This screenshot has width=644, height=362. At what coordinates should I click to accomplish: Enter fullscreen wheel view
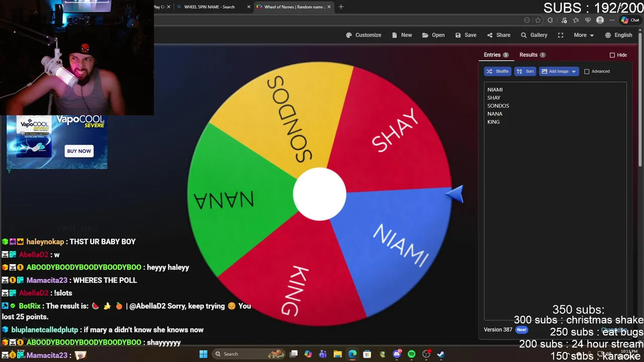click(x=560, y=35)
